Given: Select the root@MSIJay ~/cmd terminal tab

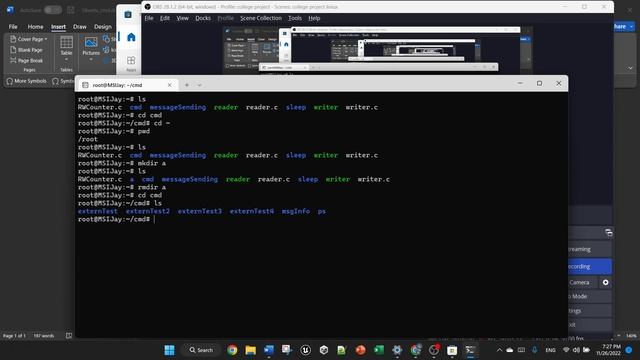Looking at the screenshot, I should tap(127, 85).
